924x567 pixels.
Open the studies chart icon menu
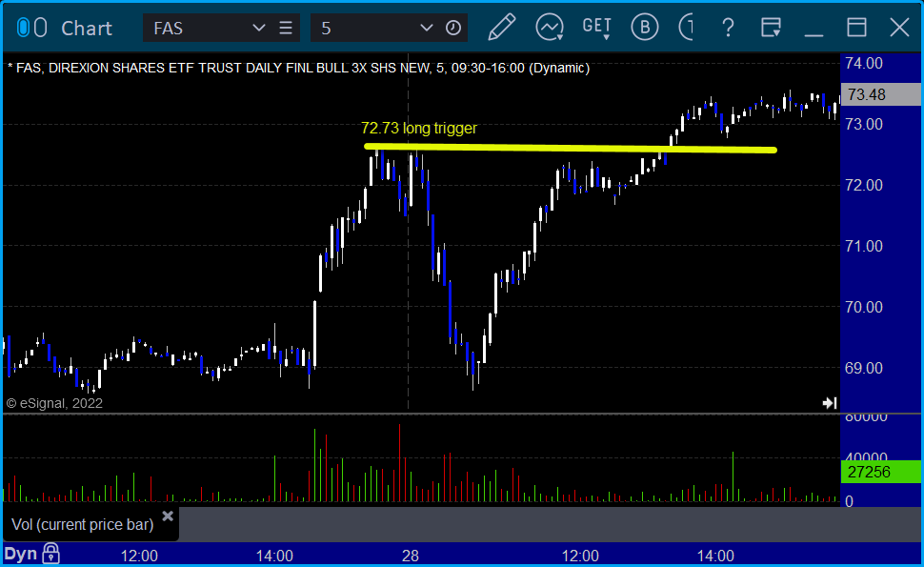(x=550, y=28)
